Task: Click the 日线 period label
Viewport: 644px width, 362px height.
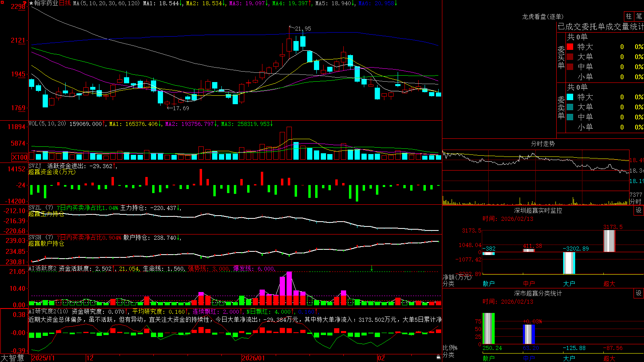Action: coord(65,3)
